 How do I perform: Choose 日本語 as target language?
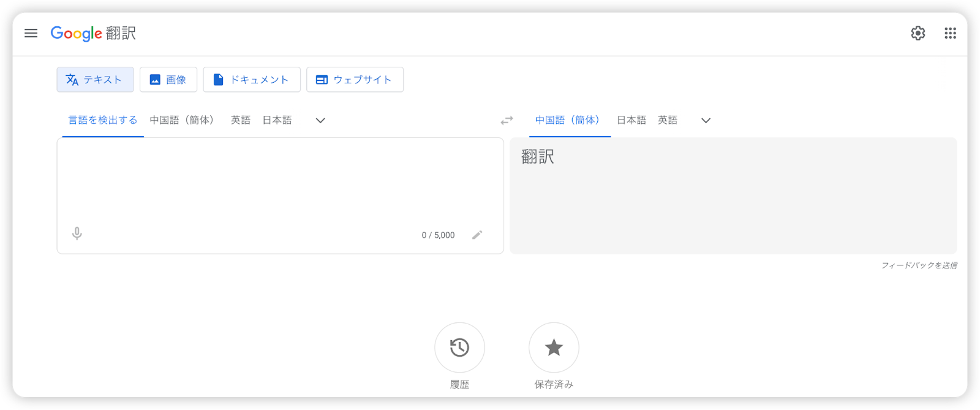(x=631, y=120)
